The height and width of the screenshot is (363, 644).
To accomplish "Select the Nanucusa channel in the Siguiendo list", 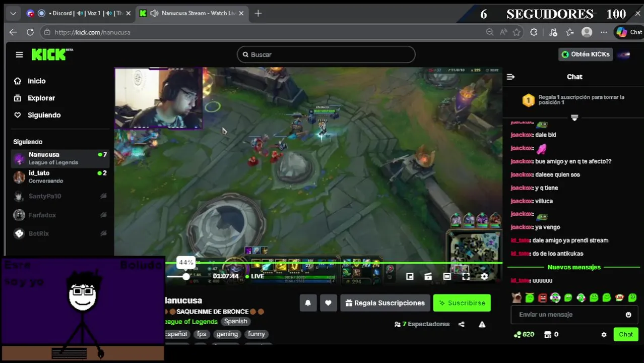I will point(60,158).
